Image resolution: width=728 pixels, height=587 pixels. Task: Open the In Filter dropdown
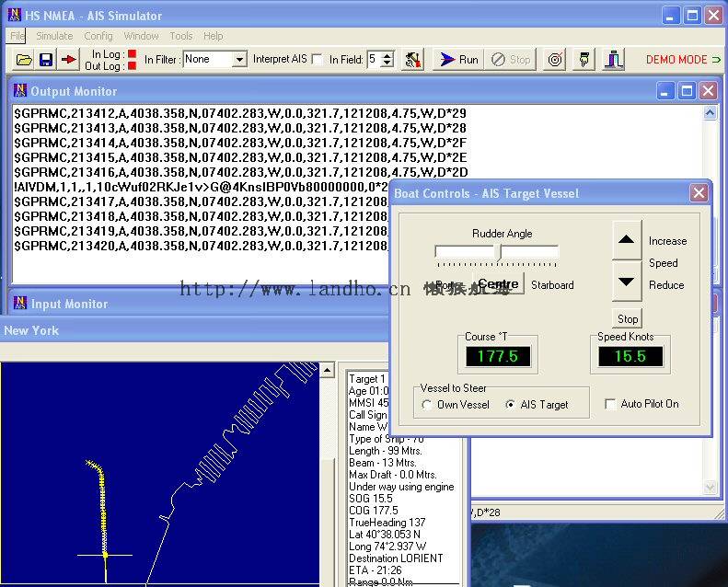pos(239,60)
